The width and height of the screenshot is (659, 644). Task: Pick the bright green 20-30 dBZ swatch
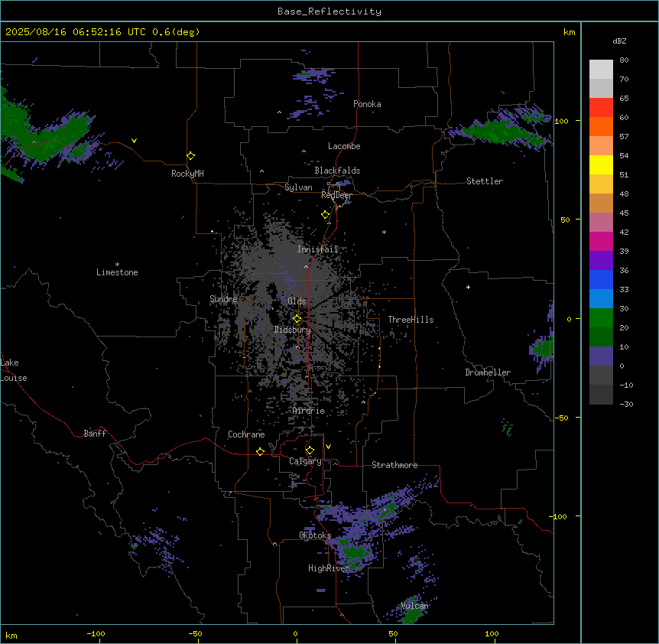(x=601, y=318)
